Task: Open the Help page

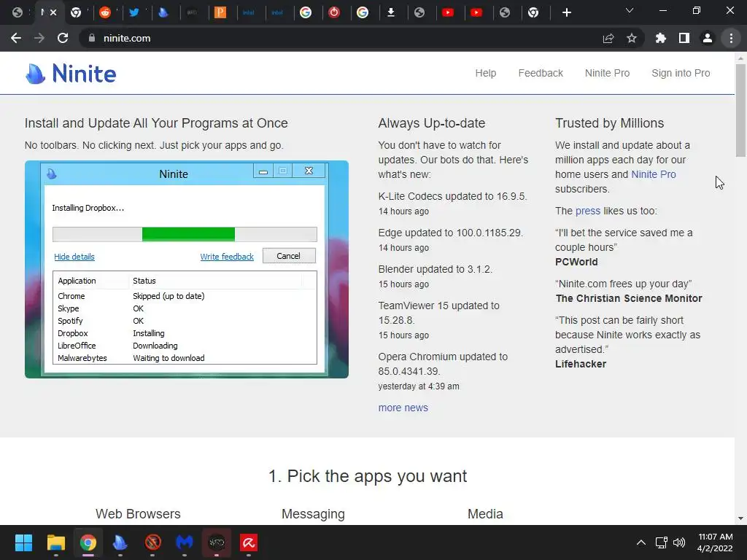Action: tap(485, 73)
